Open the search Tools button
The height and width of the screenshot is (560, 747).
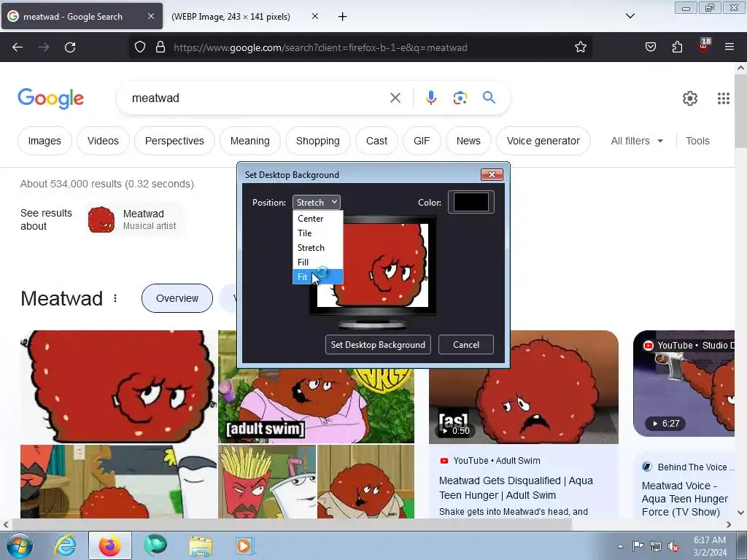697,141
